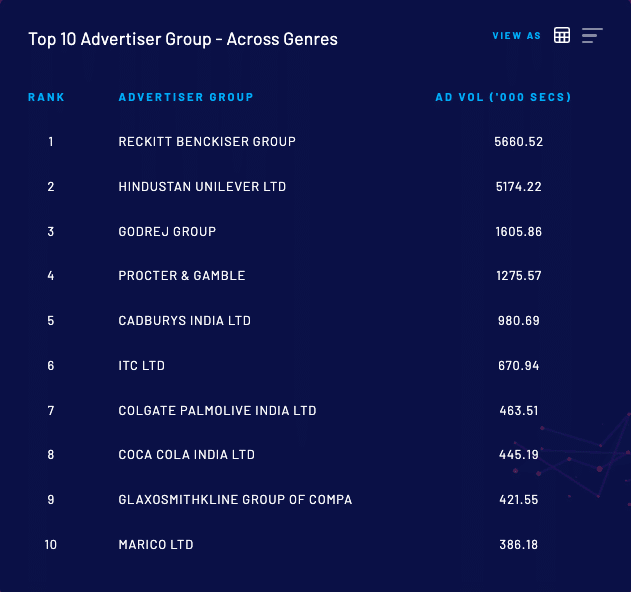Screen dimensions: 631x592
Task: Select the ITC Ltd row
Action: click(141, 366)
